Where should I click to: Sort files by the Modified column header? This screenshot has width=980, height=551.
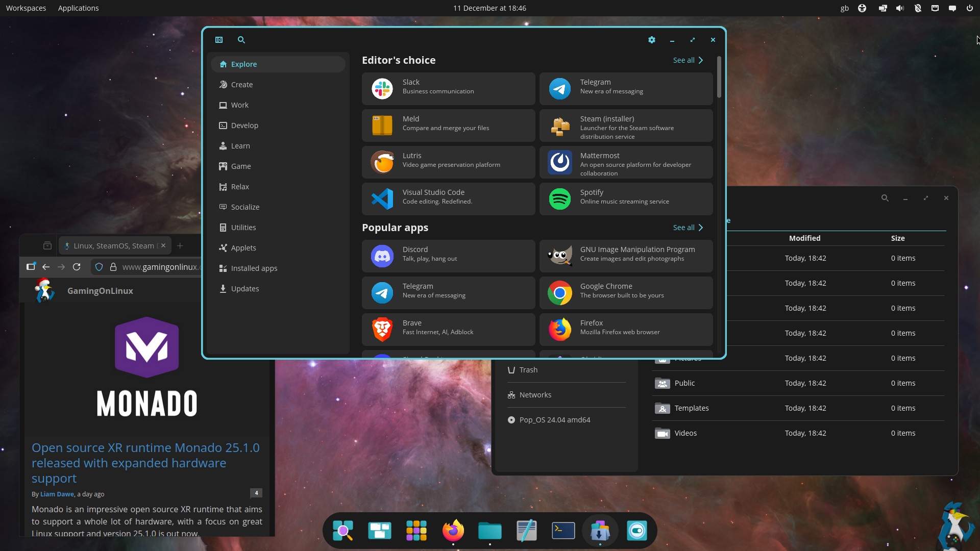pyautogui.click(x=804, y=238)
